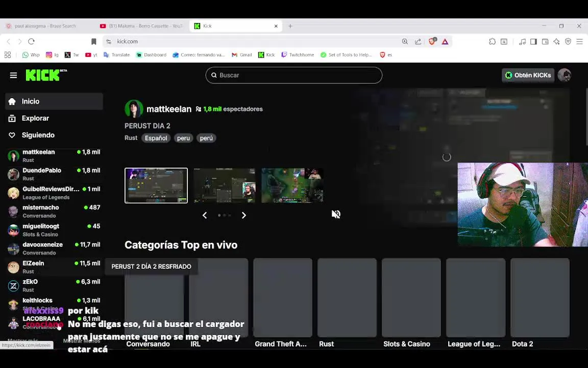Image resolution: width=588 pixels, height=368 pixels.
Task: Open zEkO channel in sidebar
Action: click(54, 286)
